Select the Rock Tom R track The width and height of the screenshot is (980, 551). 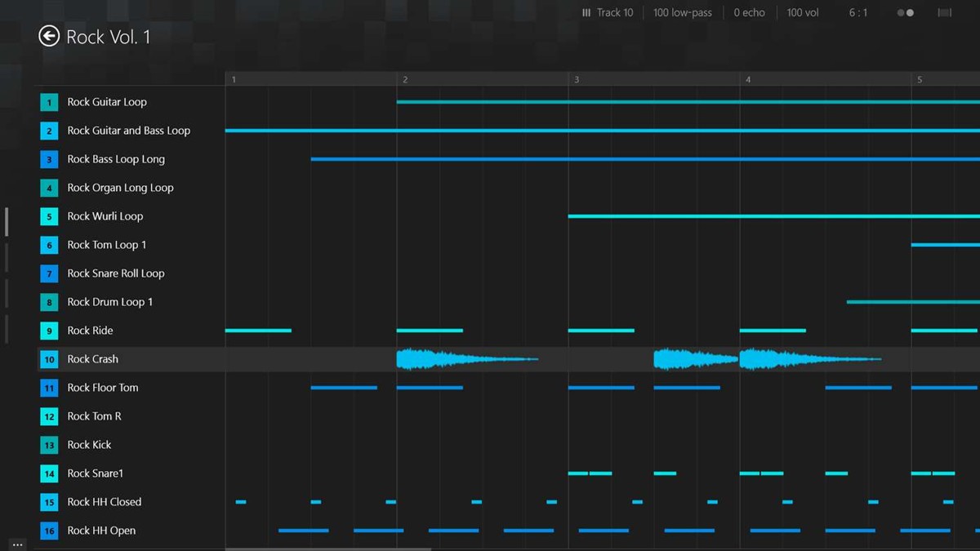[94, 416]
